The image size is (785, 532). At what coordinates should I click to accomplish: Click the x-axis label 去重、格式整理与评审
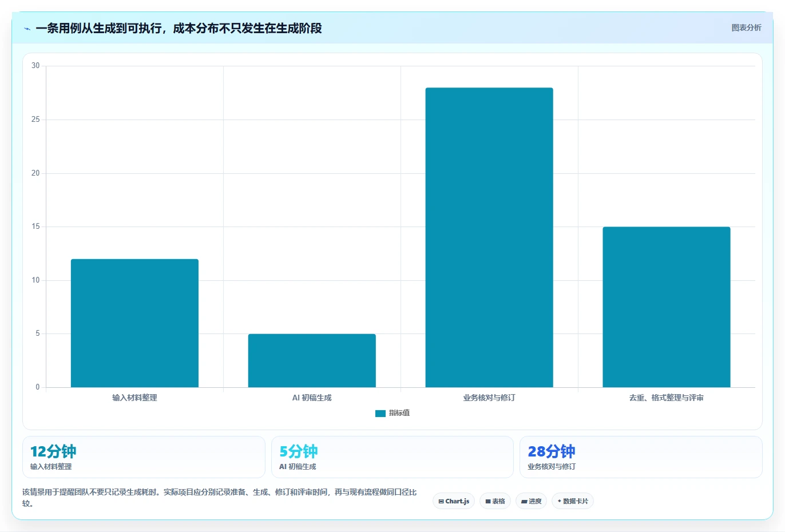pos(667,398)
